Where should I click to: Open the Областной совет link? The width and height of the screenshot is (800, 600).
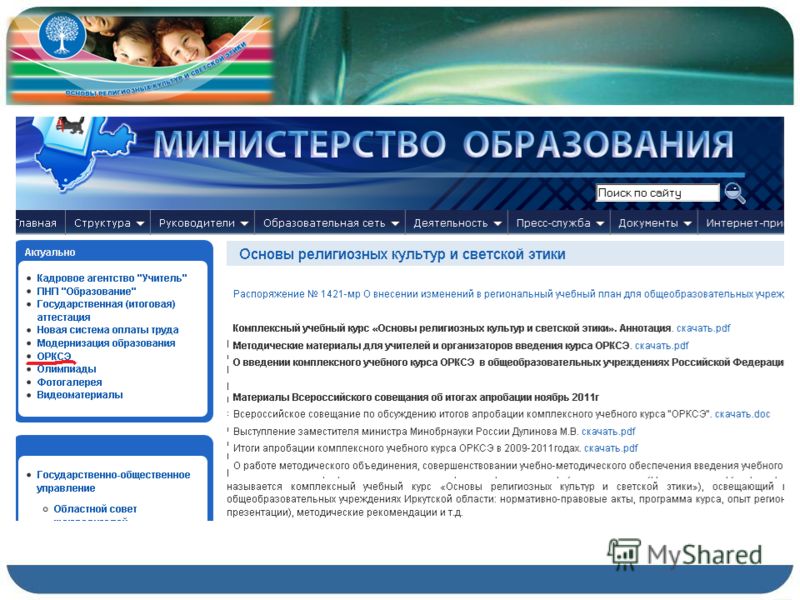[95, 509]
